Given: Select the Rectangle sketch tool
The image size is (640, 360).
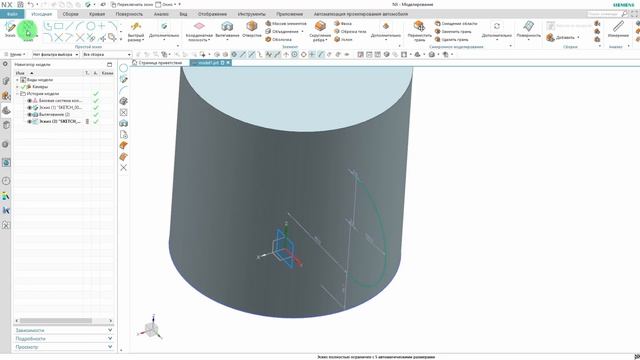Looking at the screenshot, I should (x=59, y=26).
